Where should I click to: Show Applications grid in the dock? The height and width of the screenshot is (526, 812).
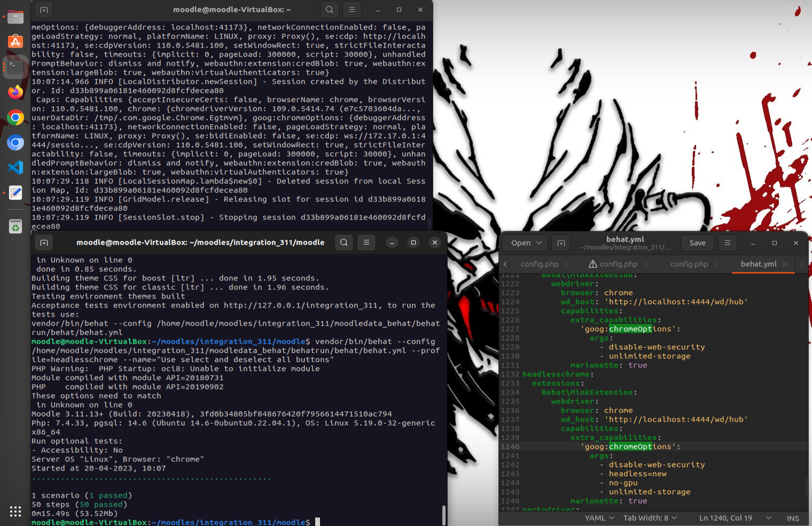coord(15,511)
